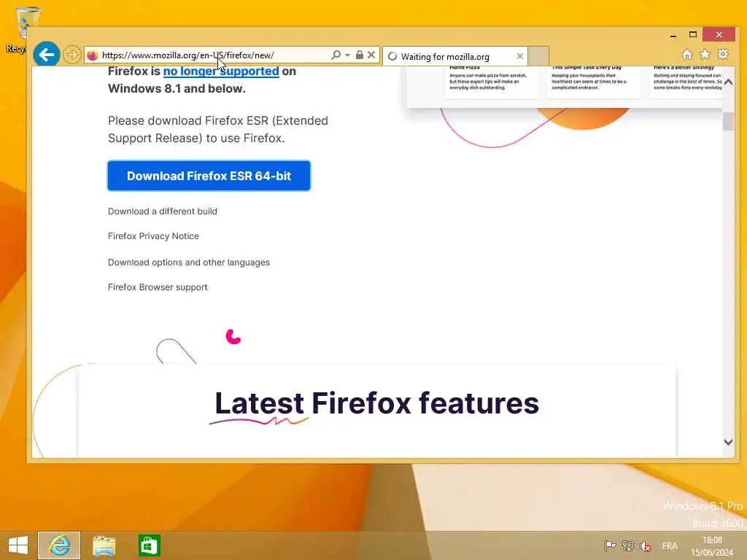
Task: Click 'Please download Firefox ESR' paragraph text
Action: pyautogui.click(x=217, y=130)
